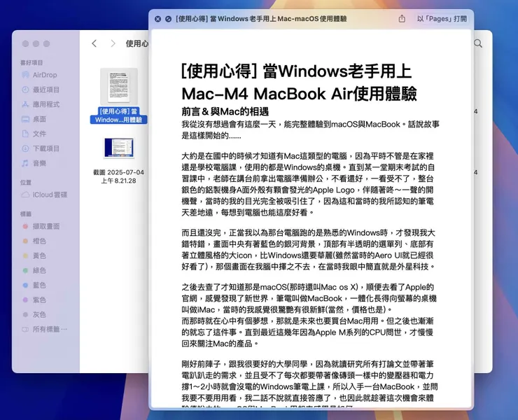Viewport: 518px width, 420px height.
Task: Select 文件 in the Finder sidebar
Action: (39, 134)
